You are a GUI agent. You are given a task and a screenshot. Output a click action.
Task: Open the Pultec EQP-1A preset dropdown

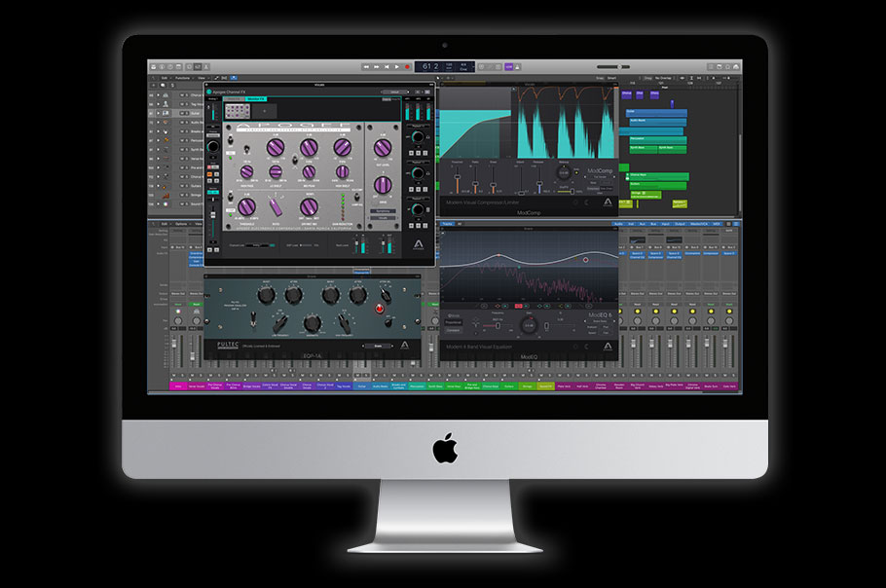(378, 346)
